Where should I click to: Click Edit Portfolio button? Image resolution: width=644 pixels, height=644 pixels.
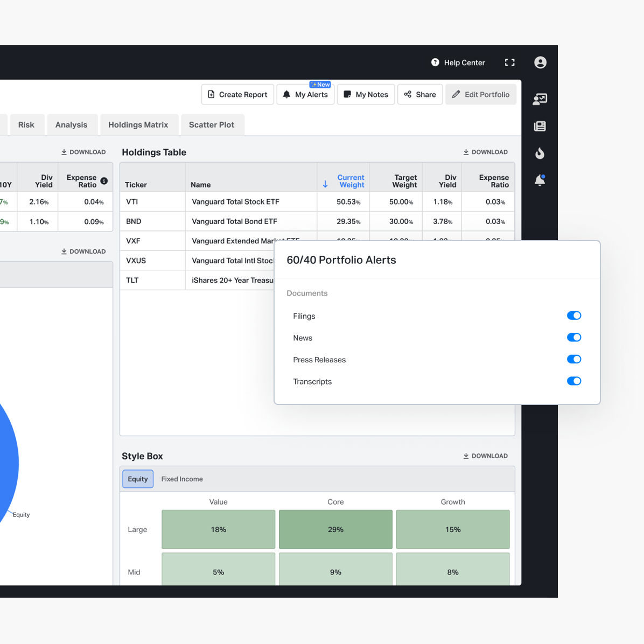480,95
